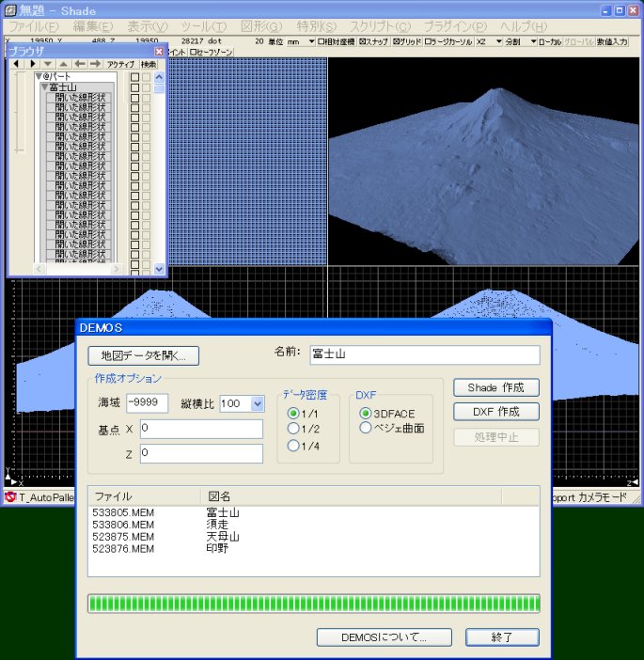The image size is (644, 660).
Task: Close the ブラウザ panel
Action: (x=159, y=51)
